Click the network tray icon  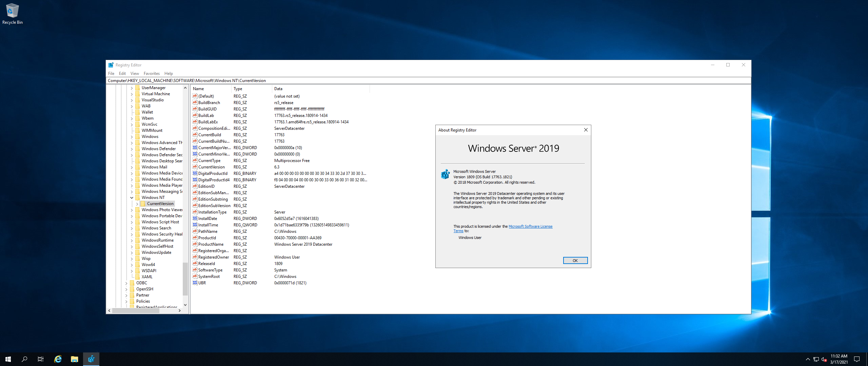816,359
